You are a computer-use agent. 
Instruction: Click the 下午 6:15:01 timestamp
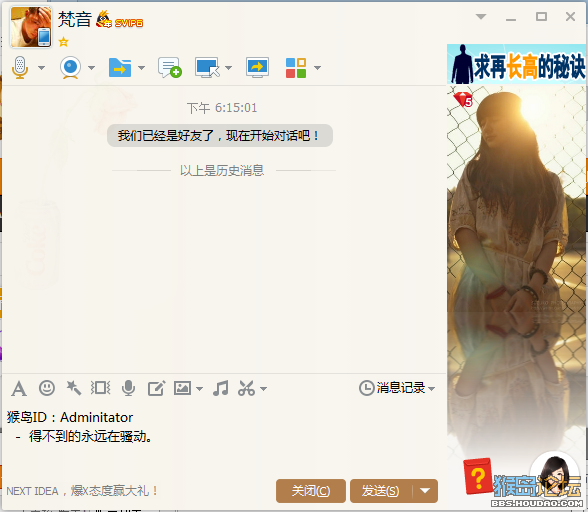222,108
